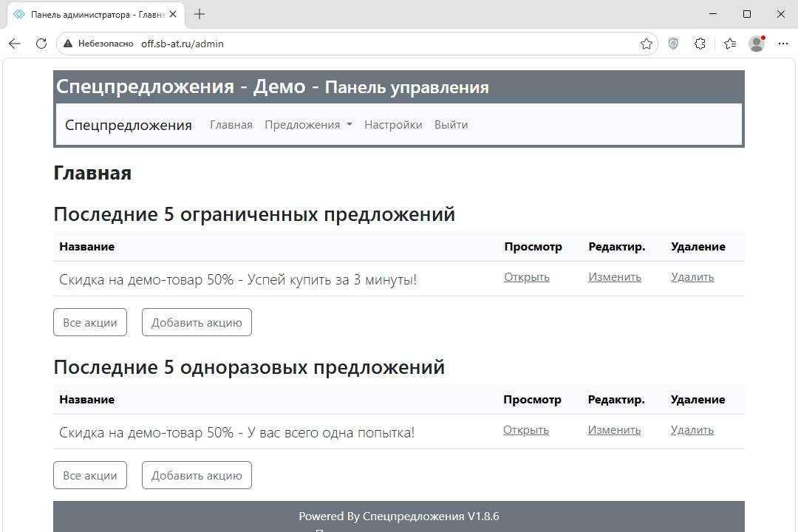Open the user profile avatar
Viewport: 798px width, 532px height.
pos(757,44)
